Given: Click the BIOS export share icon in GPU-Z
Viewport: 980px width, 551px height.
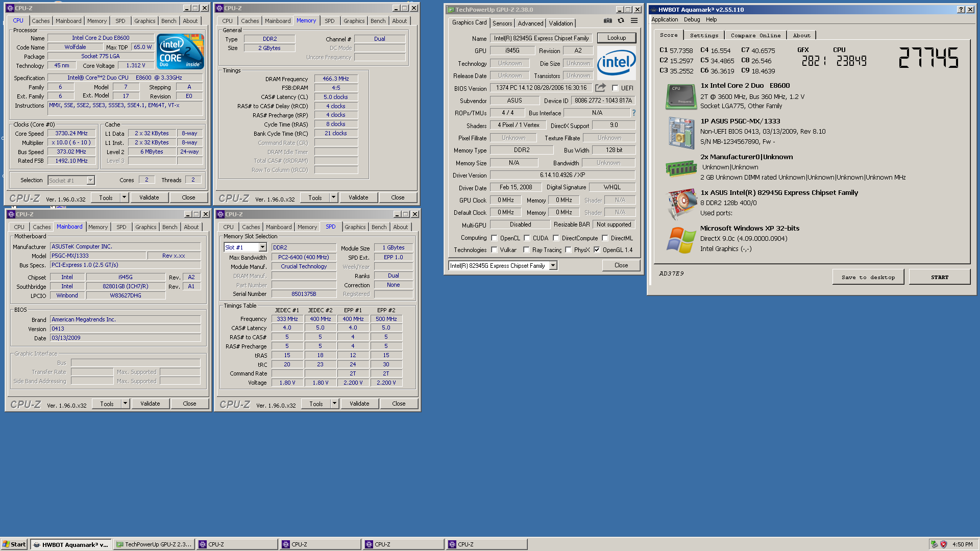Looking at the screenshot, I should (x=600, y=88).
